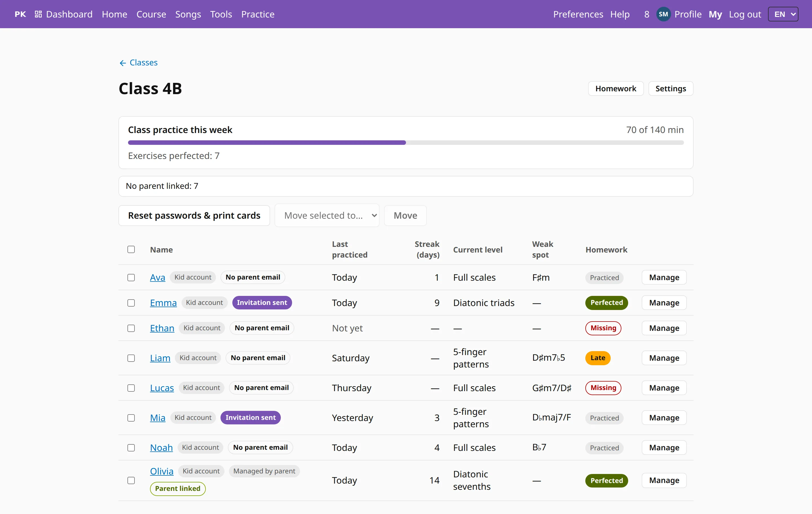Viewport: 812px width, 514px height.
Task: Click Manage for Ava
Action: (664, 277)
